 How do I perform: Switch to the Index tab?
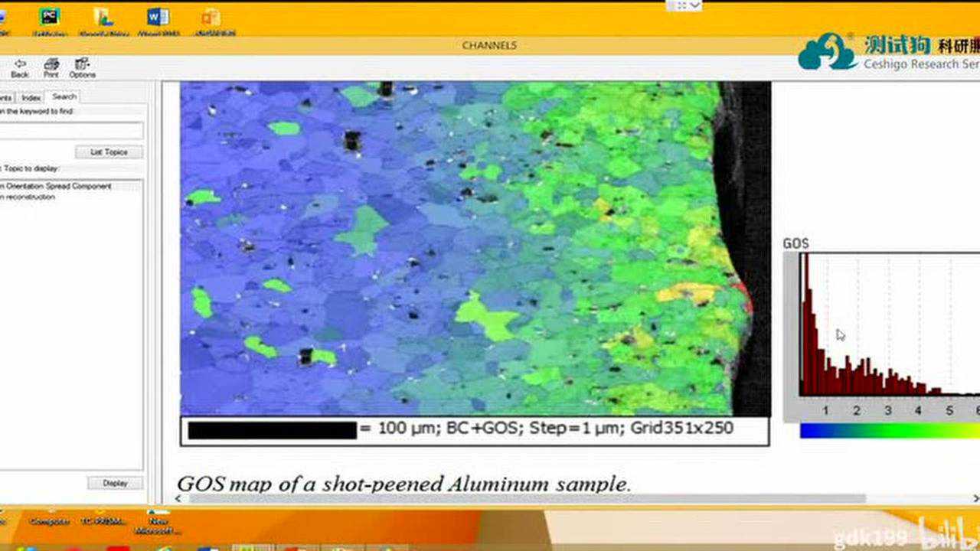tap(31, 97)
